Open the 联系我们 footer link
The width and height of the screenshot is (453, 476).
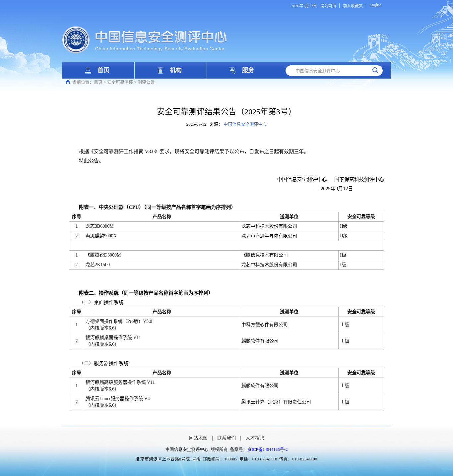click(227, 438)
